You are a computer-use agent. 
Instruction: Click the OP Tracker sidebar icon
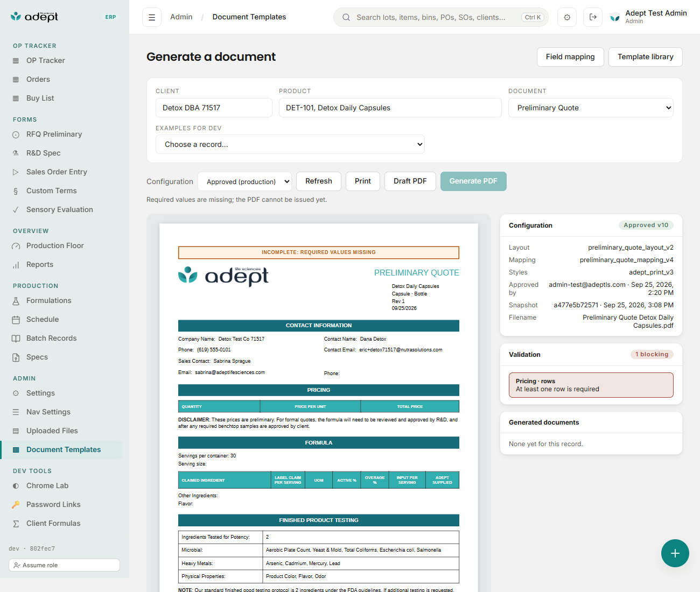point(16,61)
